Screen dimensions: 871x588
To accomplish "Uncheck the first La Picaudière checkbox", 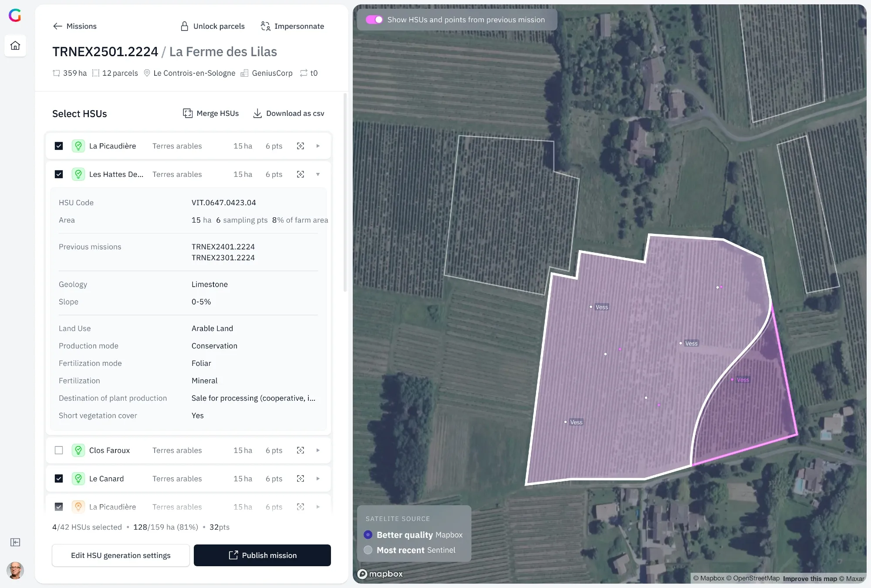I will tap(59, 146).
